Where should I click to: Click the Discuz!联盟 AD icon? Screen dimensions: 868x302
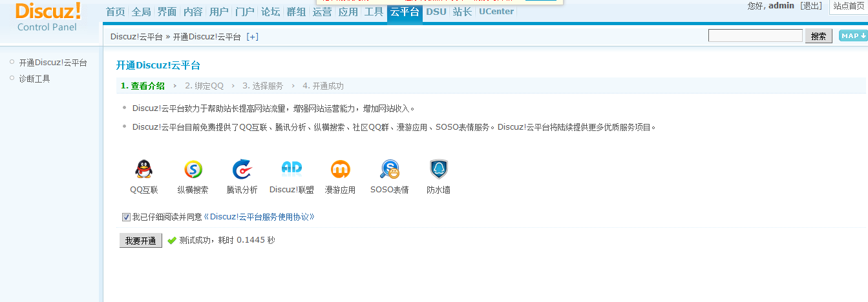point(291,168)
